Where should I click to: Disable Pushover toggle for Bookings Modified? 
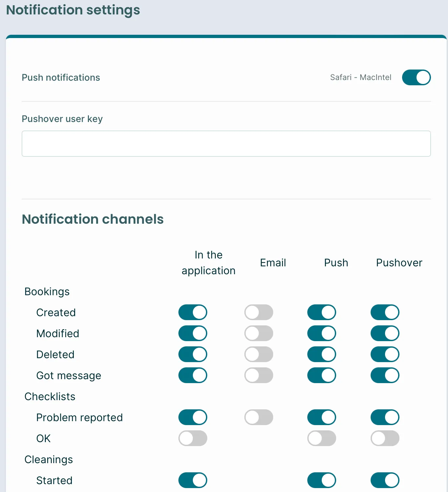point(385,333)
